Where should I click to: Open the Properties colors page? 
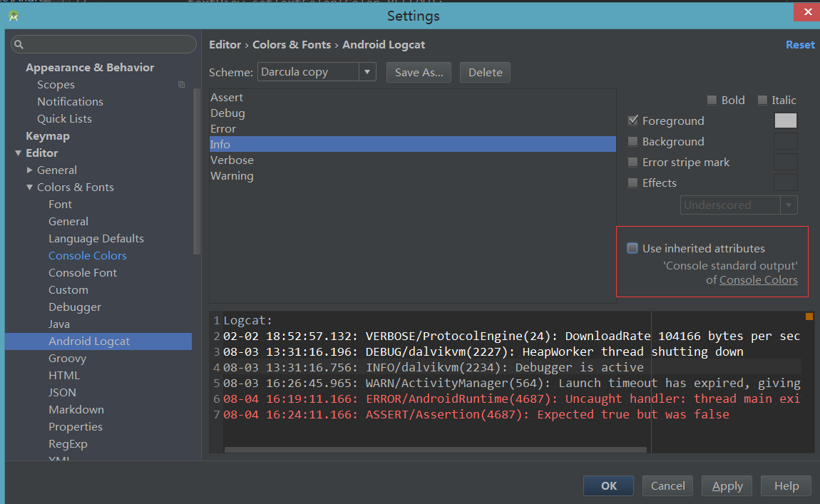(x=76, y=426)
